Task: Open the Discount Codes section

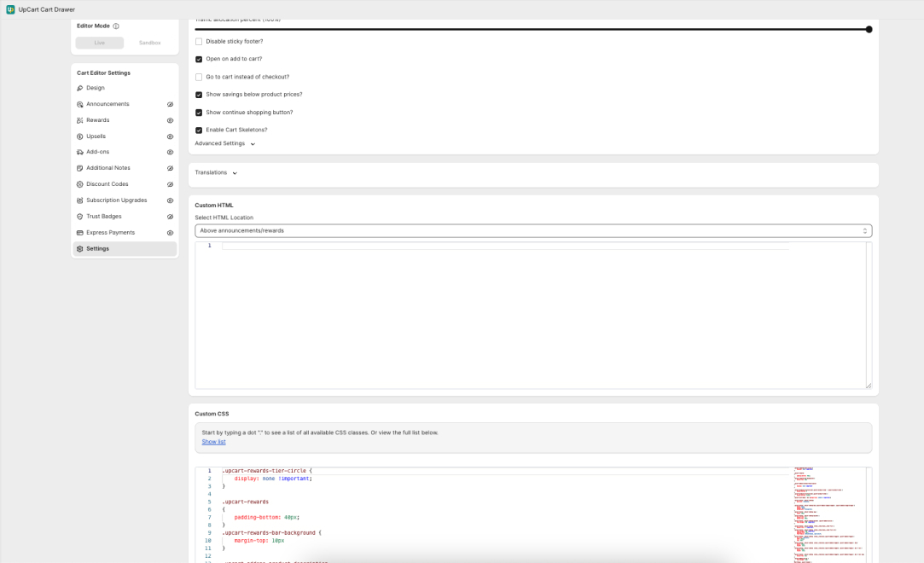Action: click(102, 183)
